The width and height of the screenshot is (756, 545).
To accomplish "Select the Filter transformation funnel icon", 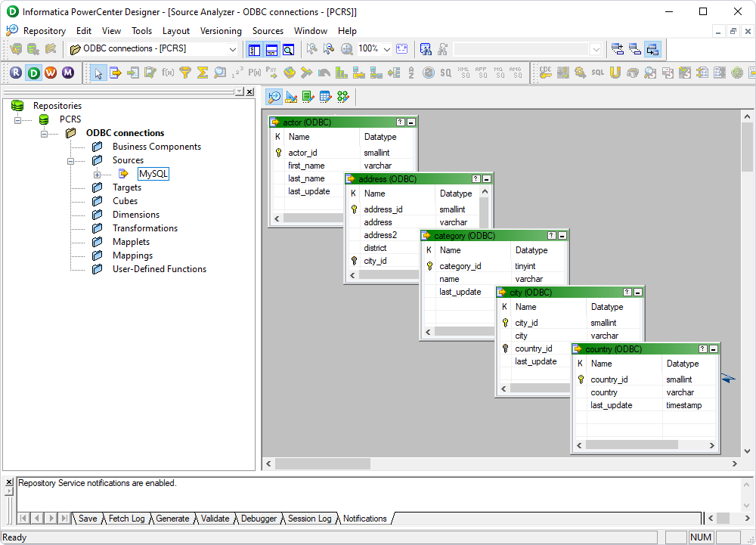I will 186,73.
